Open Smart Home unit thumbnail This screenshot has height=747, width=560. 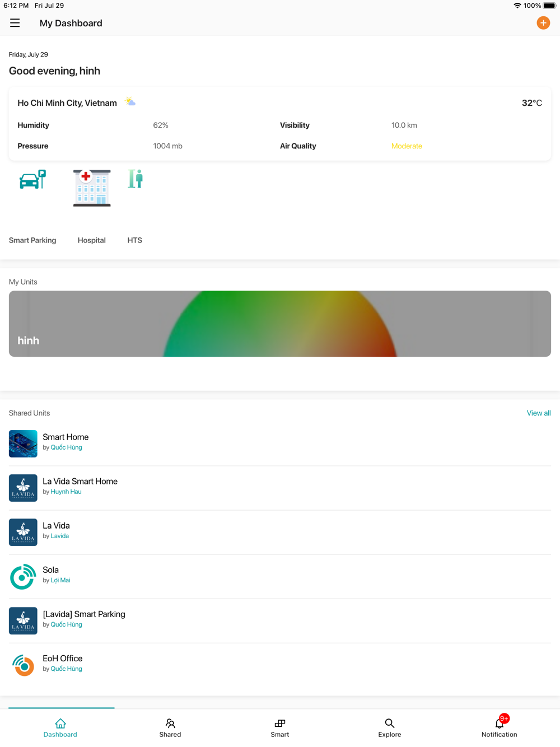point(23,443)
